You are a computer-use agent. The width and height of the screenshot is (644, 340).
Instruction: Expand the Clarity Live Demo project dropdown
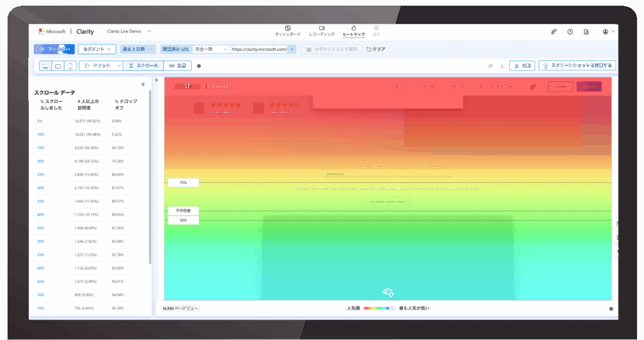pos(129,31)
